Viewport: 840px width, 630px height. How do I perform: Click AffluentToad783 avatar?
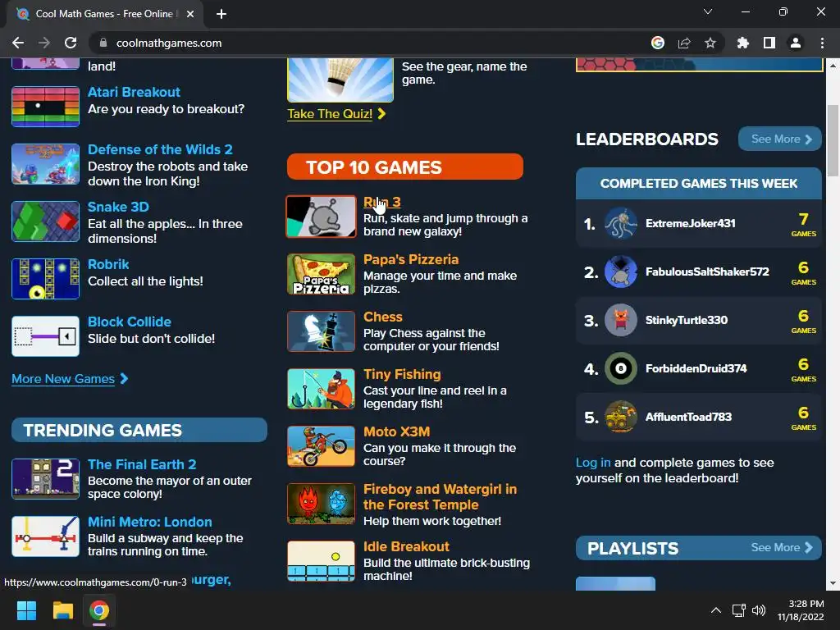620,417
